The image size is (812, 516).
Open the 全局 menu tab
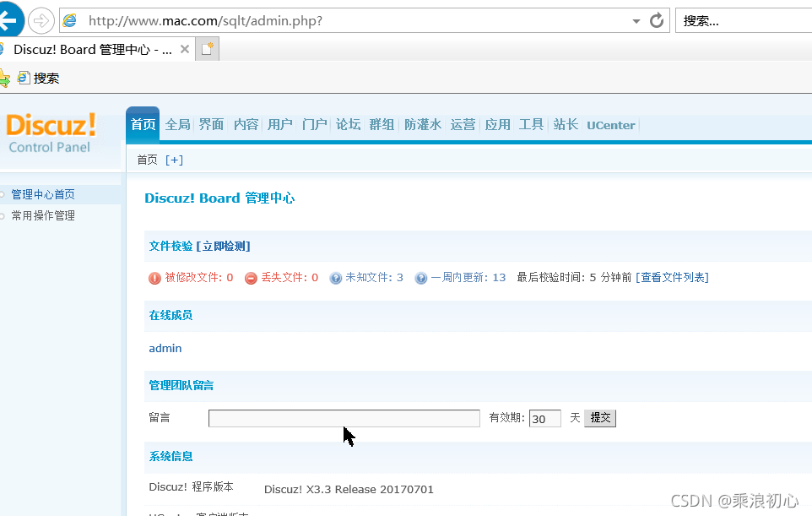tap(177, 124)
